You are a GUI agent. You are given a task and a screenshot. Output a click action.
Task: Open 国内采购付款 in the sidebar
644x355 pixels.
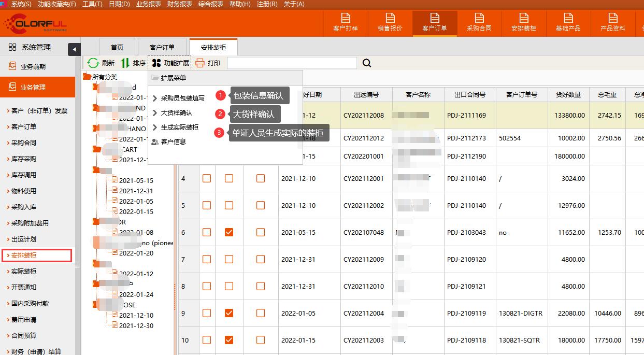pos(30,303)
